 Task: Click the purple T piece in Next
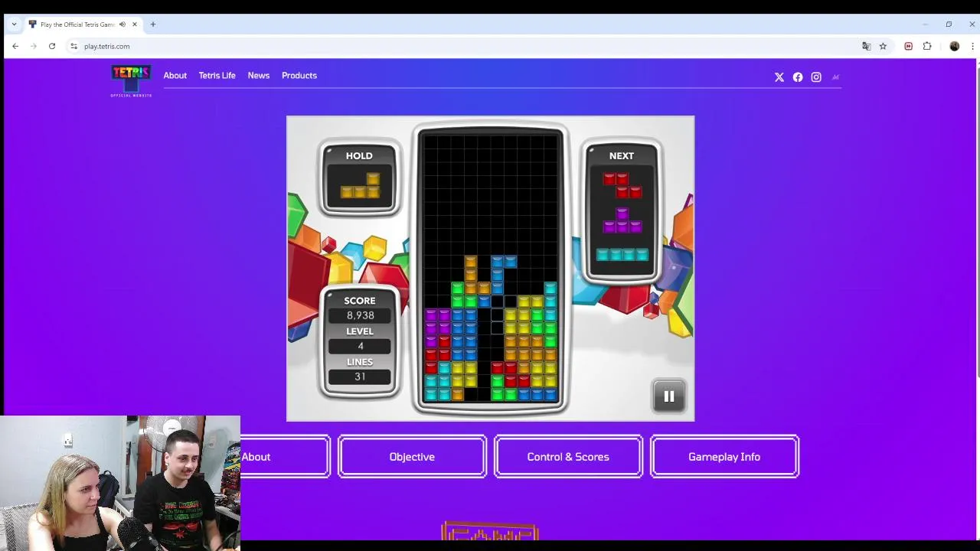pos(622,220)
